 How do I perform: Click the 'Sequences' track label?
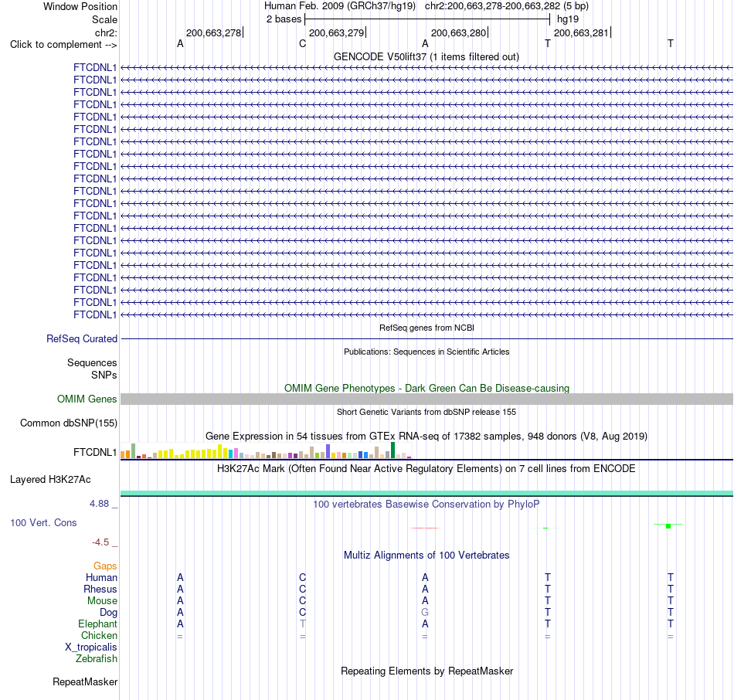tap(92, 362)
